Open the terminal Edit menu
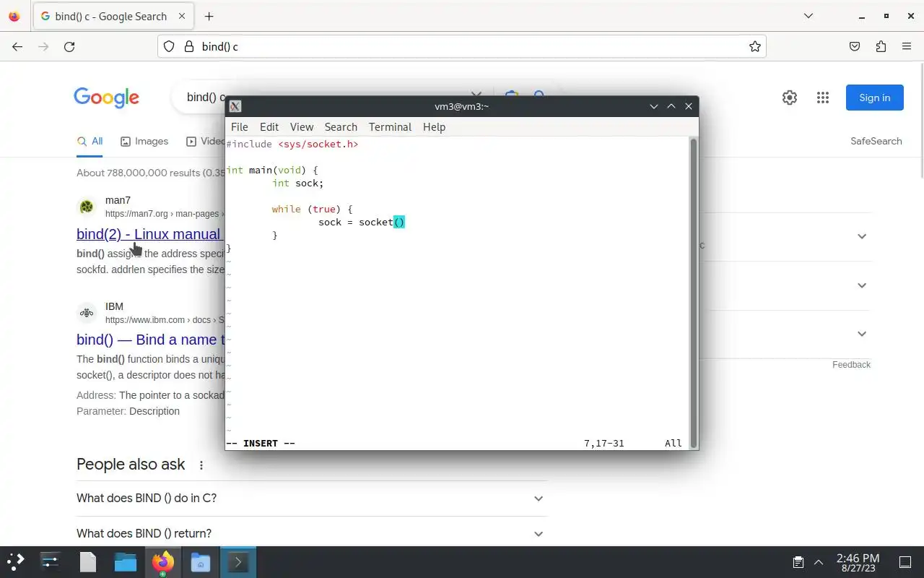Screen dimensions: 924x578 pos(269,127)
